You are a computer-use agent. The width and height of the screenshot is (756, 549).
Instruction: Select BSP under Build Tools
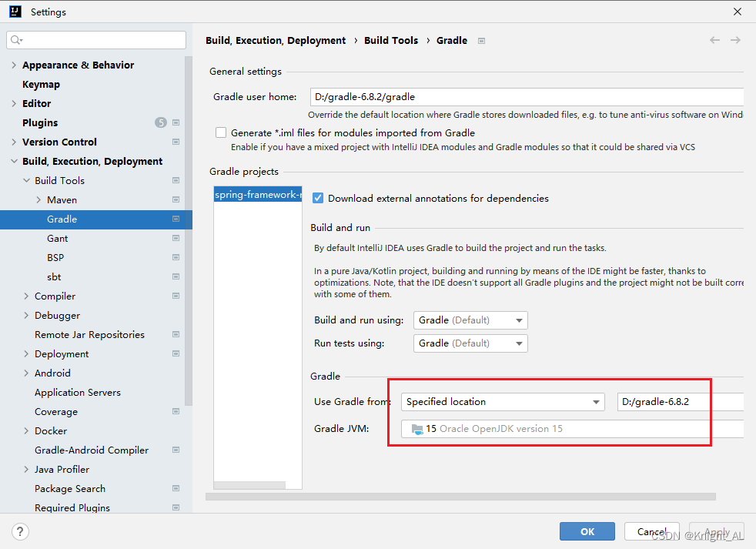[x=55, y=258]
